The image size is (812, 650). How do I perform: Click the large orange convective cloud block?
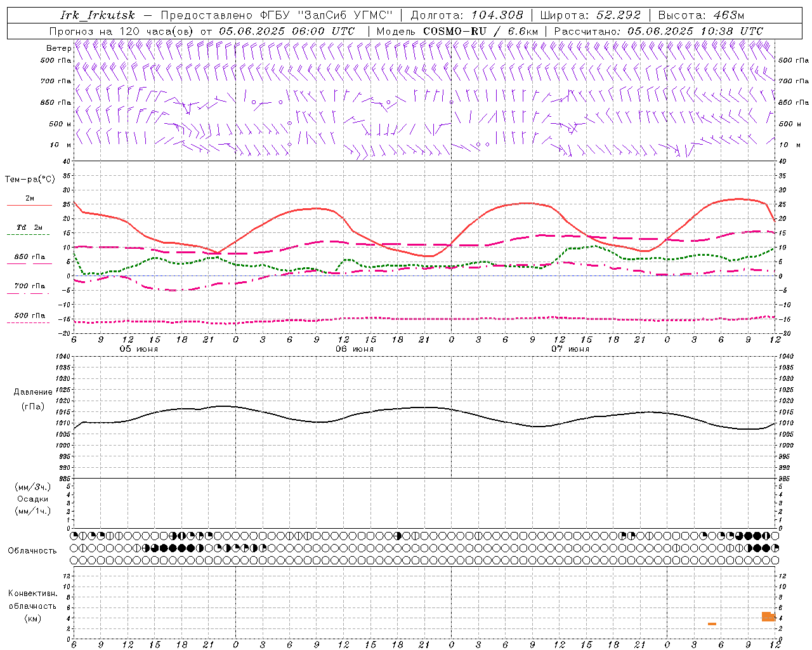click(x=768, y=616)
